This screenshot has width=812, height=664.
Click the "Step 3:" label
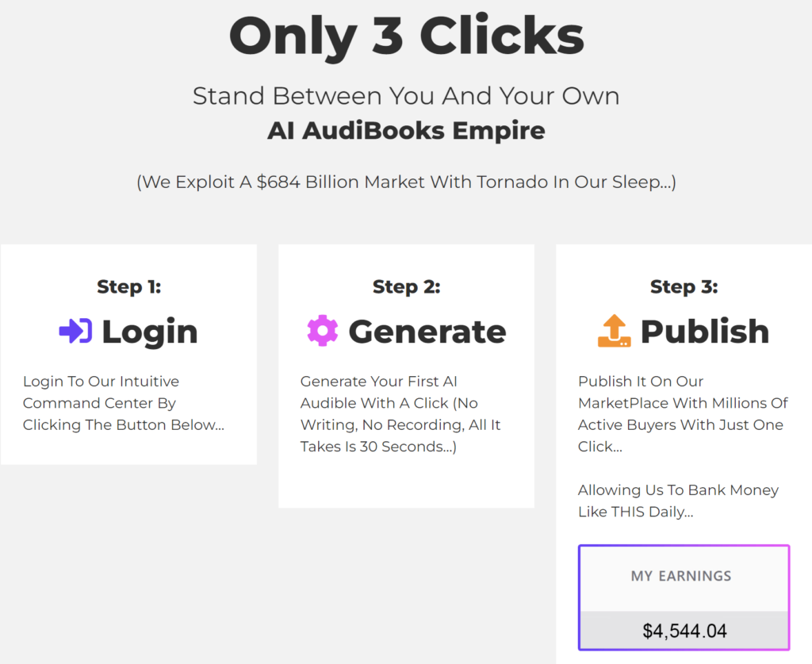click(x=684, y=286)
